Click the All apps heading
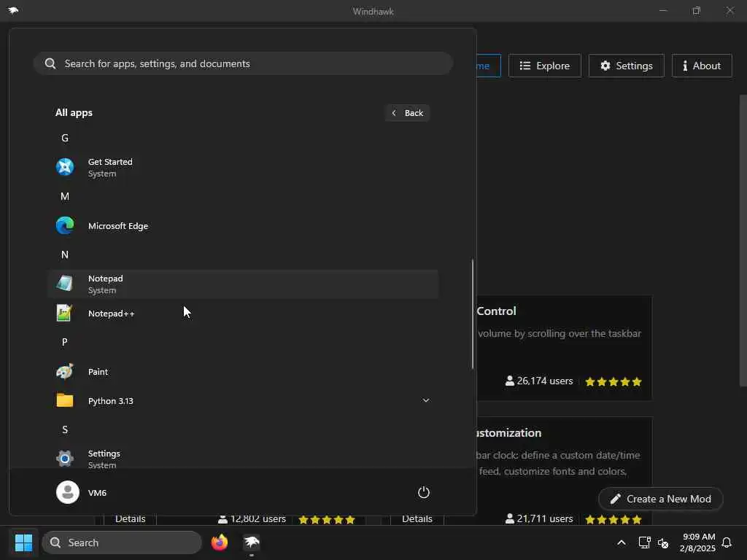 74,113
